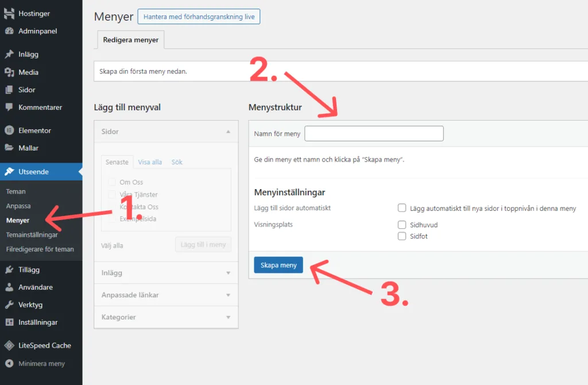This screenshot has width=588, height=385.
Task: Check the Sidfot display location
Action: [401, 236]
